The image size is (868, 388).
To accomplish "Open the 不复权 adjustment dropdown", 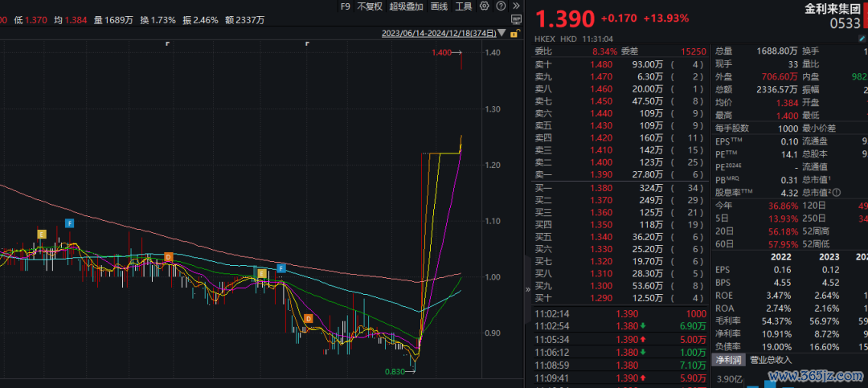I will pos(369,6).
